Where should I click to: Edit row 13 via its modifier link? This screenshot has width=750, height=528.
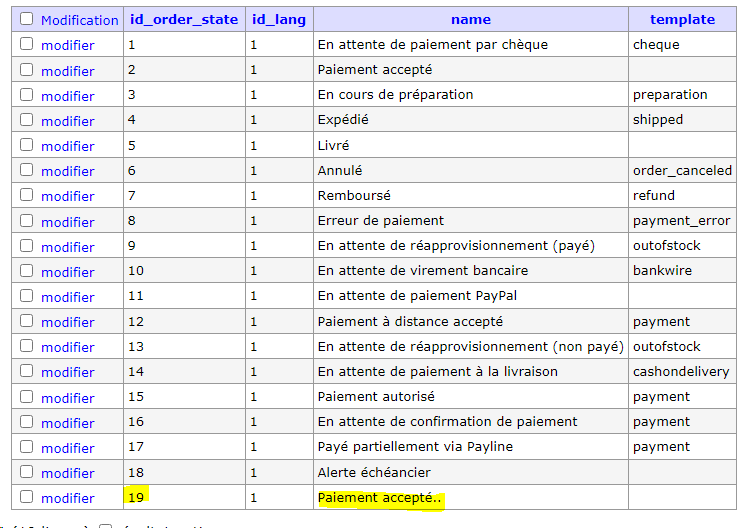point(67,347)
